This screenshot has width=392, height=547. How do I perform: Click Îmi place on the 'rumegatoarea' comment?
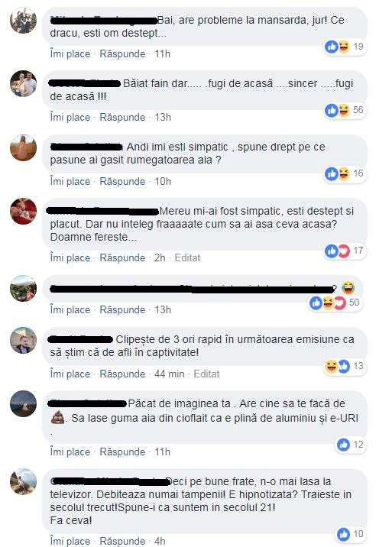70,181
